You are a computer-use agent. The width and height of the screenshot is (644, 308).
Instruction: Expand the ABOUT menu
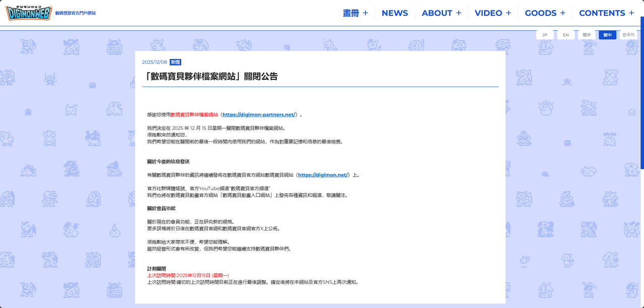pyautogui.click(x=441, y=13)
